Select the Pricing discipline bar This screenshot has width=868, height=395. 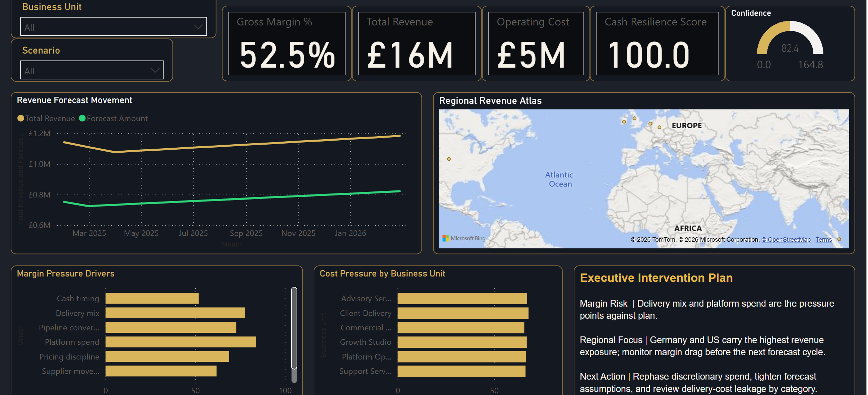(167, 356)
